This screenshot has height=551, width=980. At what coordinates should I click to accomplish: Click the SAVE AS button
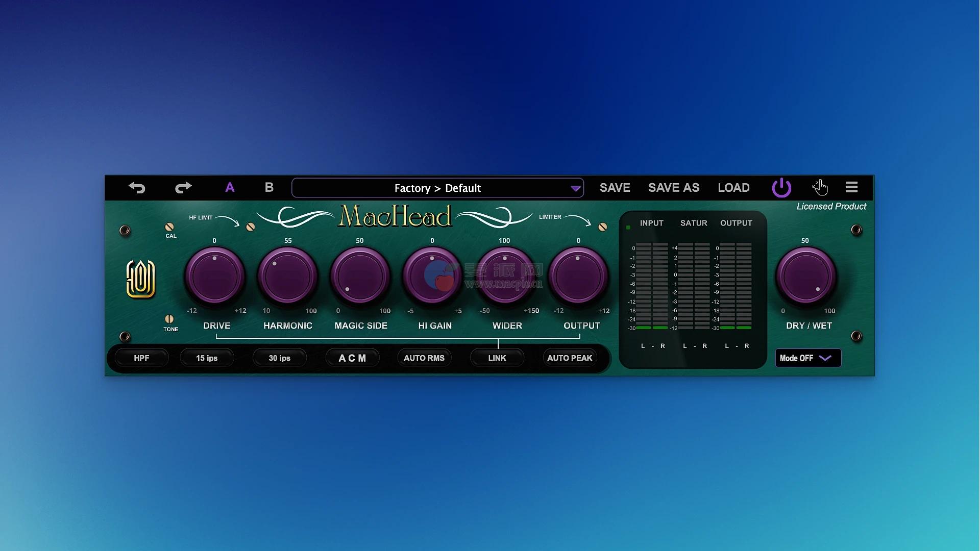673,188
